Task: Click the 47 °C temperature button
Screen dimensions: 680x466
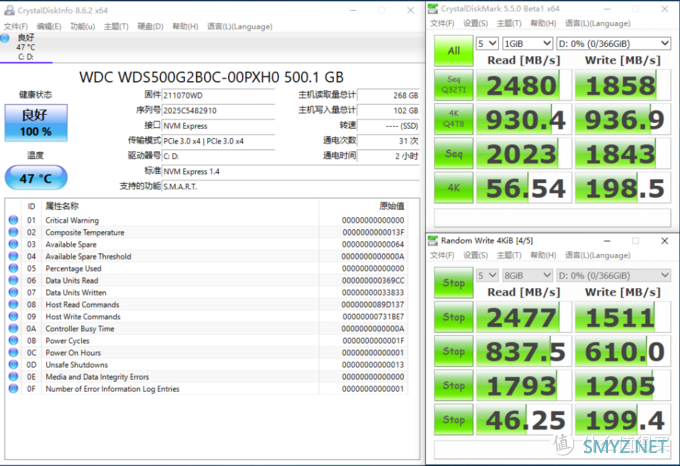Action: [x=36, y=178]
